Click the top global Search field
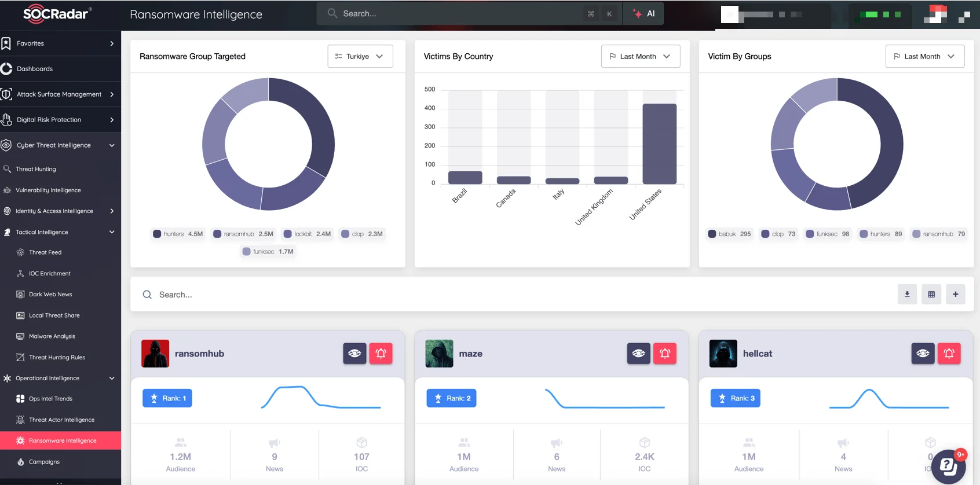 click(469, 13)
